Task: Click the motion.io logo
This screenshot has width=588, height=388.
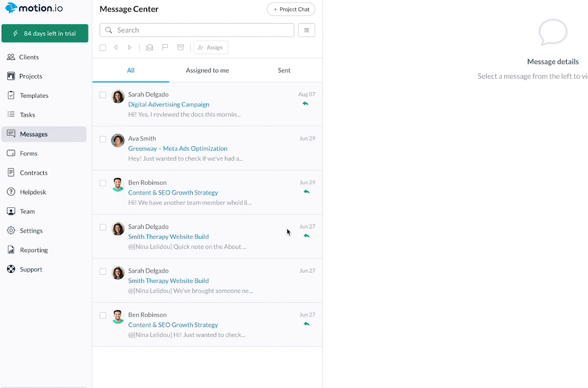Action: pos(34,8)
